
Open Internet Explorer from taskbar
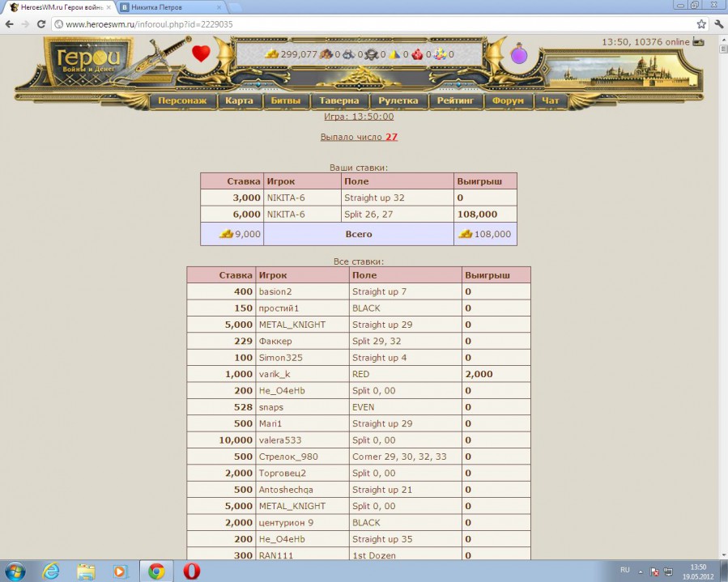(x=51, y=571)
